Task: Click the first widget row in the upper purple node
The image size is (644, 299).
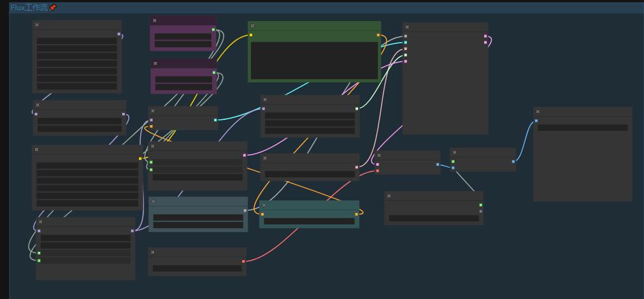Action: (183, 36)
